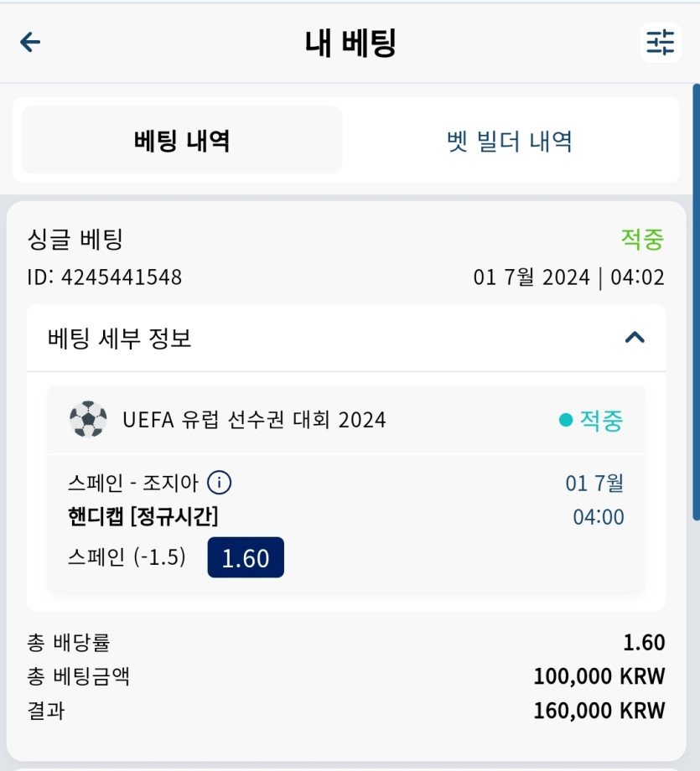This screenshot has width=700, height=771.
Task: Click the 1.60 odds badge
Action: (x=246, y=557)
